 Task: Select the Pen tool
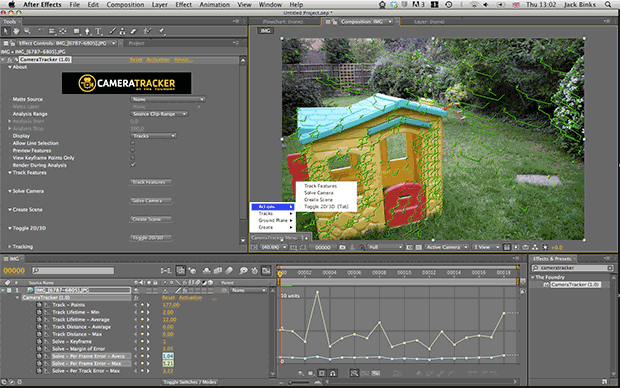point(87,31)
